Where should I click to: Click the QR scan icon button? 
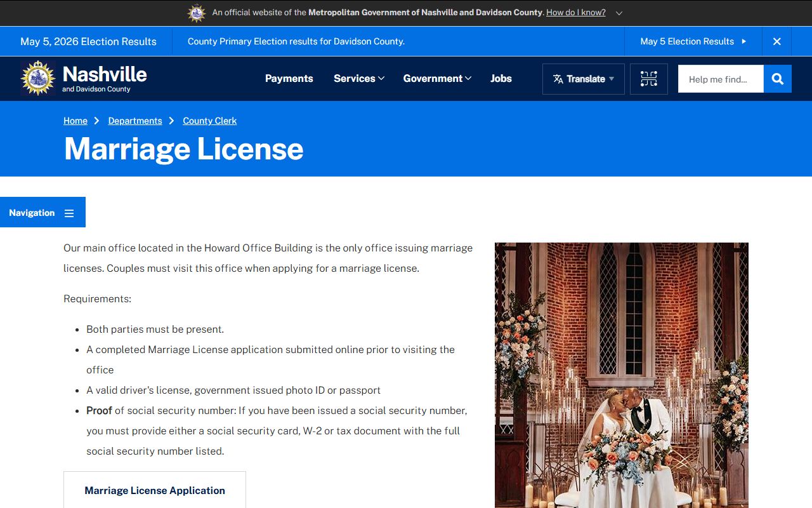click(x=649, y=79)
